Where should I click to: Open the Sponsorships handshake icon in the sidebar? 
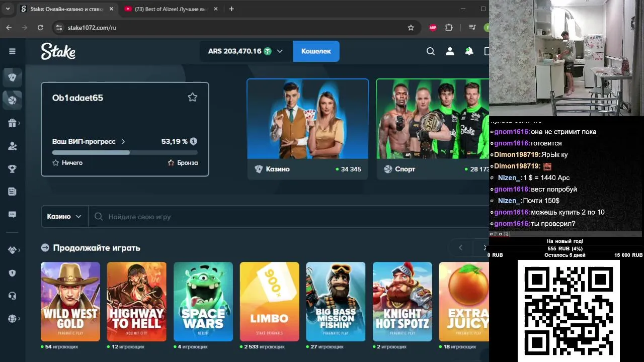click(x=13, y=250)
